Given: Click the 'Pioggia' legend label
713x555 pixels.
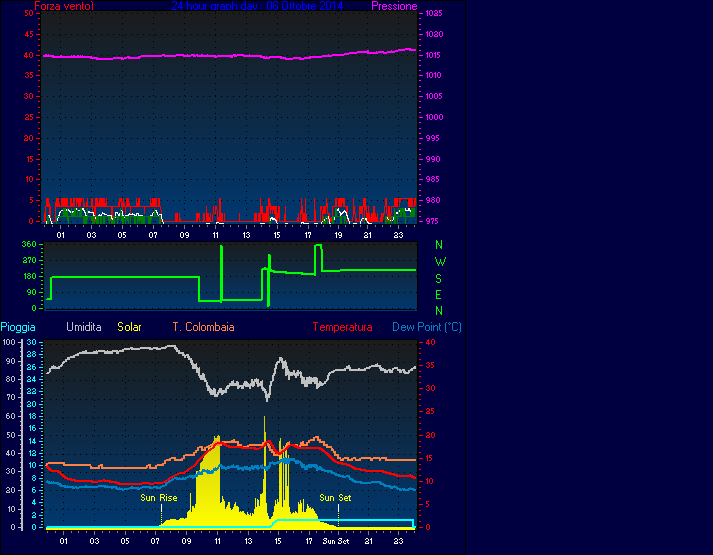Looking at the screenshot, I should pyautogui.click(x=18, y=327).
